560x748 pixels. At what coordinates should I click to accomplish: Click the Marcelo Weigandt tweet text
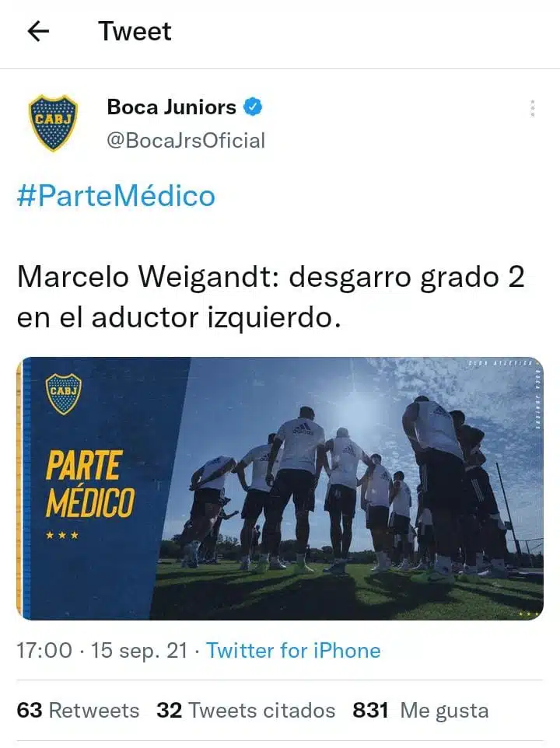coord(271,297)
